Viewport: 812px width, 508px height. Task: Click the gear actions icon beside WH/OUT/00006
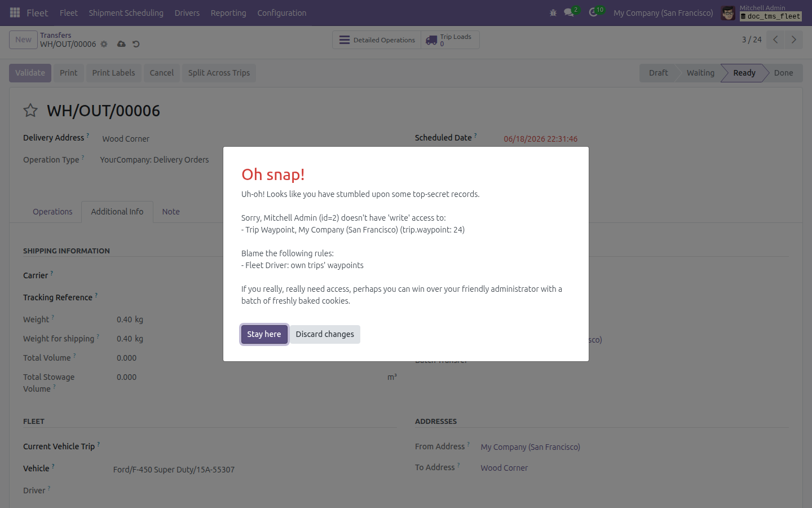pos(104,44)
